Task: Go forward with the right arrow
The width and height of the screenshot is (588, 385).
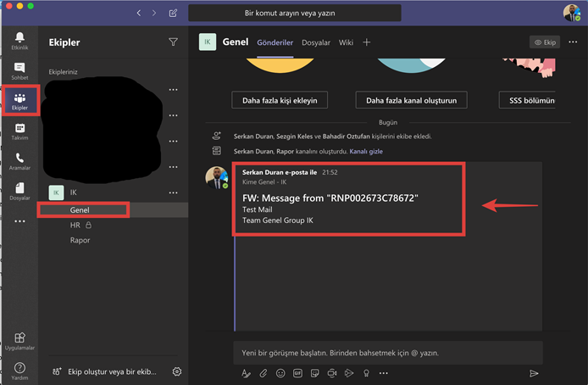Action: [x=154, y=13]
